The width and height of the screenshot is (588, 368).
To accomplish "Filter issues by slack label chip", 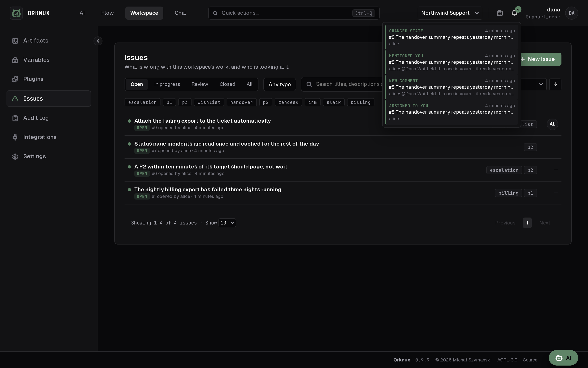I will (x=334, y=102).
